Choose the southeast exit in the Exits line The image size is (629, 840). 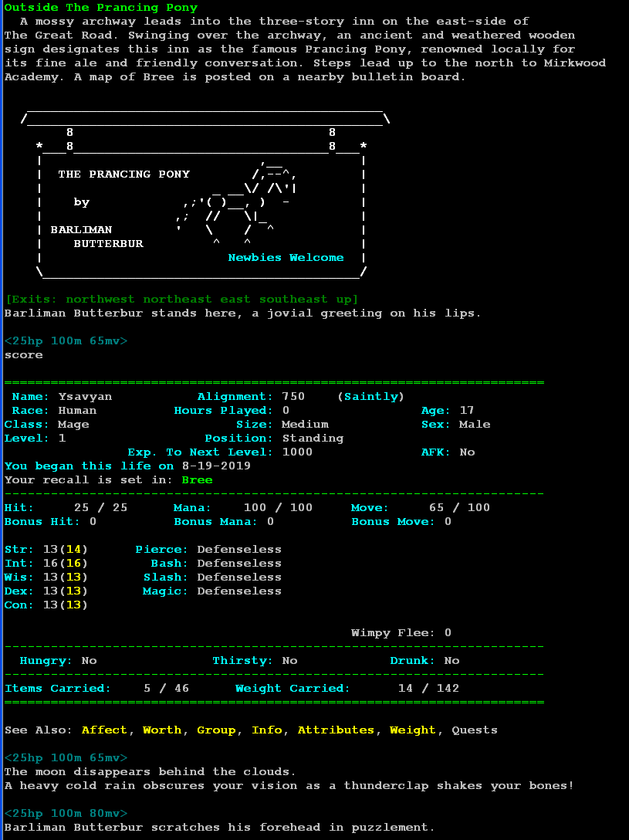(293, 300)
